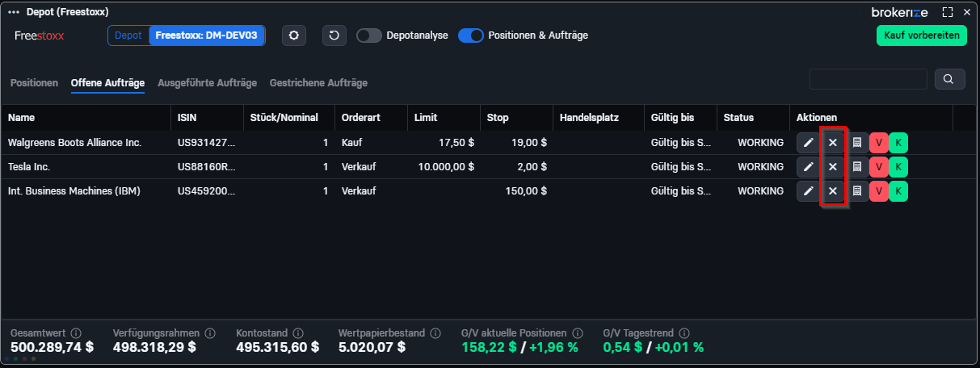980x368 pixels.
Task: Open depot settings gear icon
Action: pyautogui.click(x=294, y=36)
